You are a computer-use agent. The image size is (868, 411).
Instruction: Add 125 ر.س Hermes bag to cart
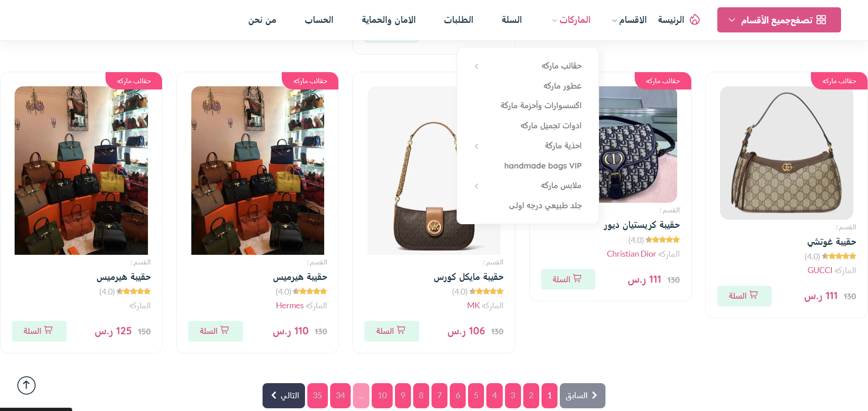[x=39, y=331]
